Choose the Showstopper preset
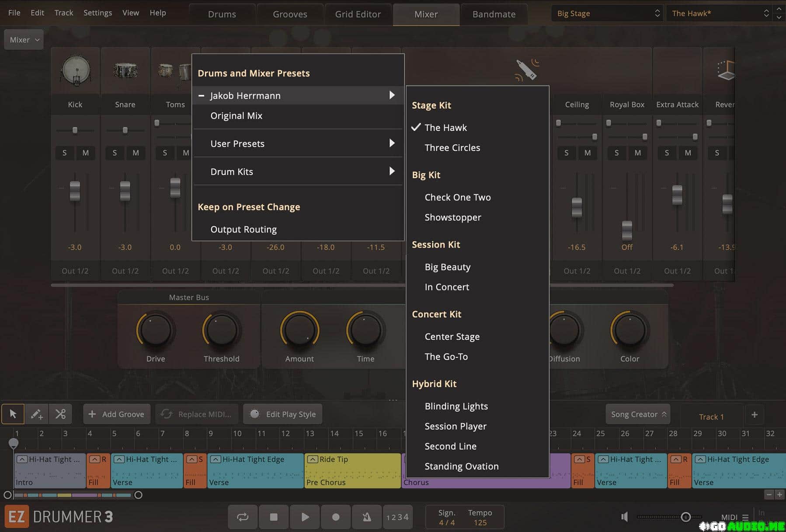This screenshot has width=786, height=532. click(477, 217)
